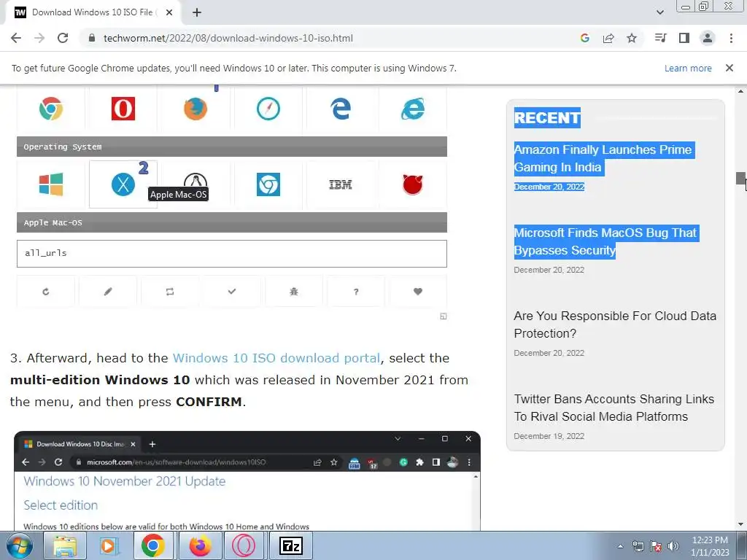Choose the Chrome OS icon
Viewport: 747px width, 560px height.
(268, 184)
